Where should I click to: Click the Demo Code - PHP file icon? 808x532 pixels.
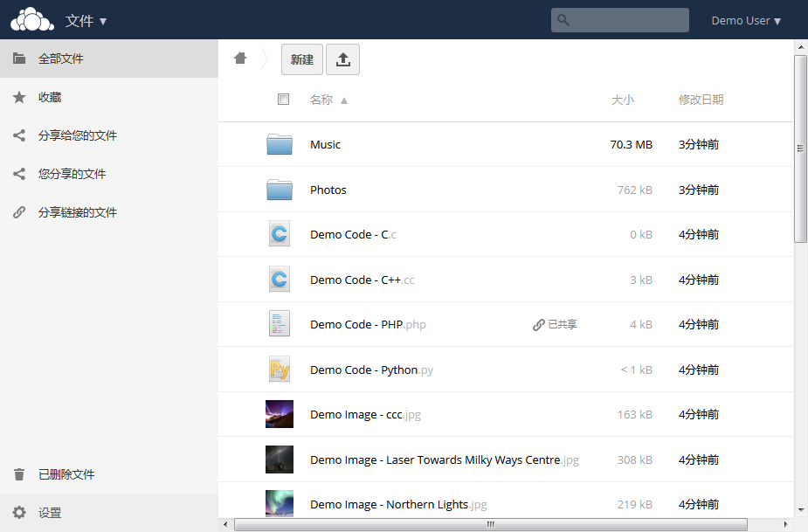point(280,324)
